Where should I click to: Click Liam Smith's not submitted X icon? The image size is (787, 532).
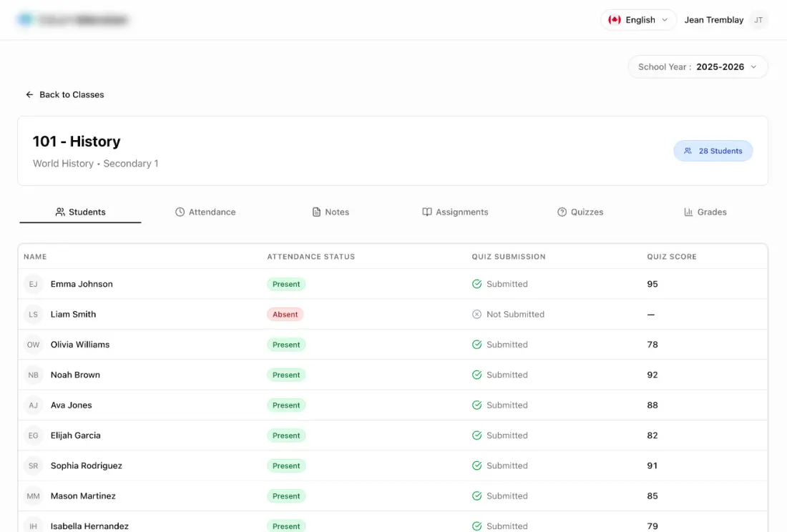pyautogui.click(x=476, y=315)
